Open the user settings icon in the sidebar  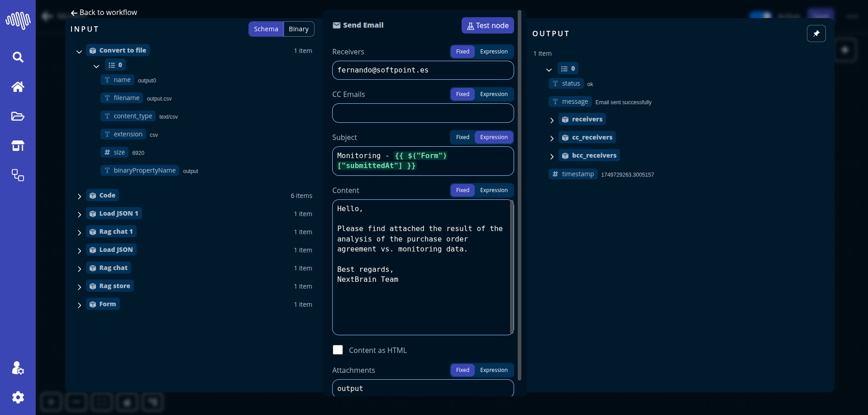pos(18,368)
